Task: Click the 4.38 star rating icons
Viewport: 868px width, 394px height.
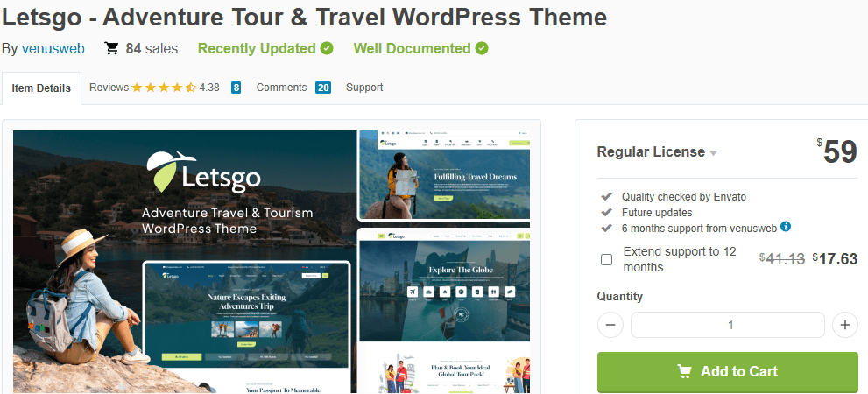Action: click(x=164, y=88)
